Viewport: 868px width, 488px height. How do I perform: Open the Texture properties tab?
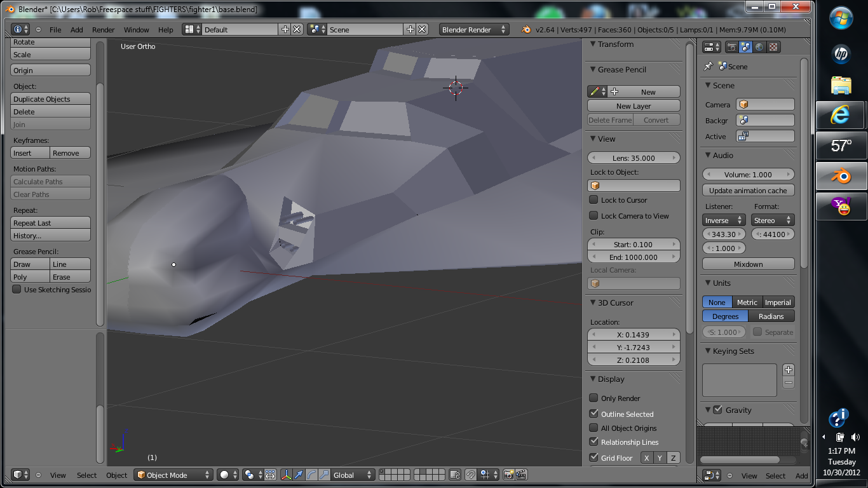774,47
